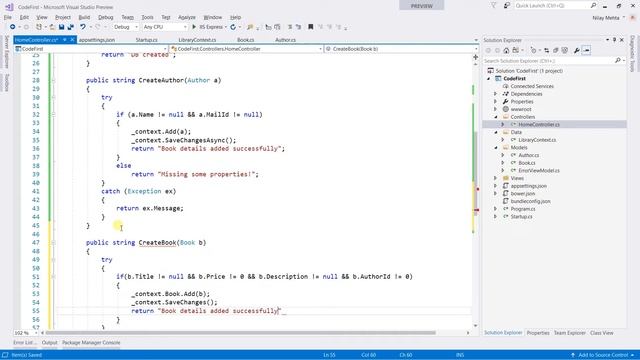
Task: Click Show All Files icon in Solution Explorer
Action: (565, 50)
